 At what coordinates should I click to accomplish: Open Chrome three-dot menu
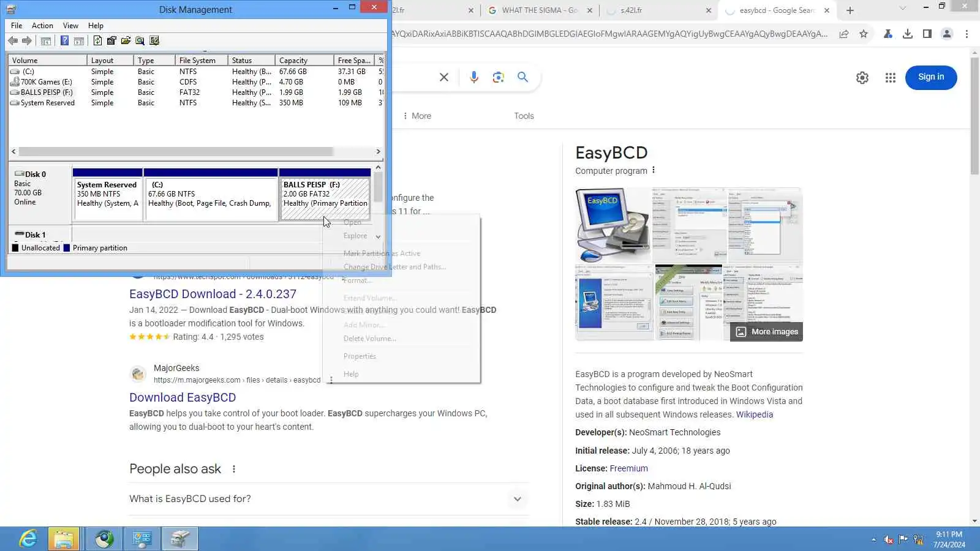click(967, 34)
